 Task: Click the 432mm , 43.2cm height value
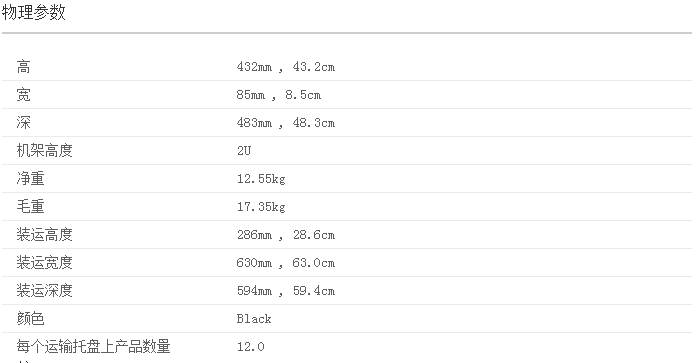286,67
